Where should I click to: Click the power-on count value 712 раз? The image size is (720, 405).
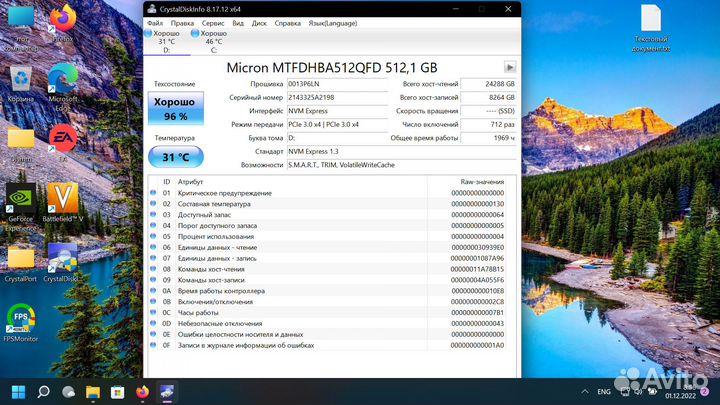[489, 124]
